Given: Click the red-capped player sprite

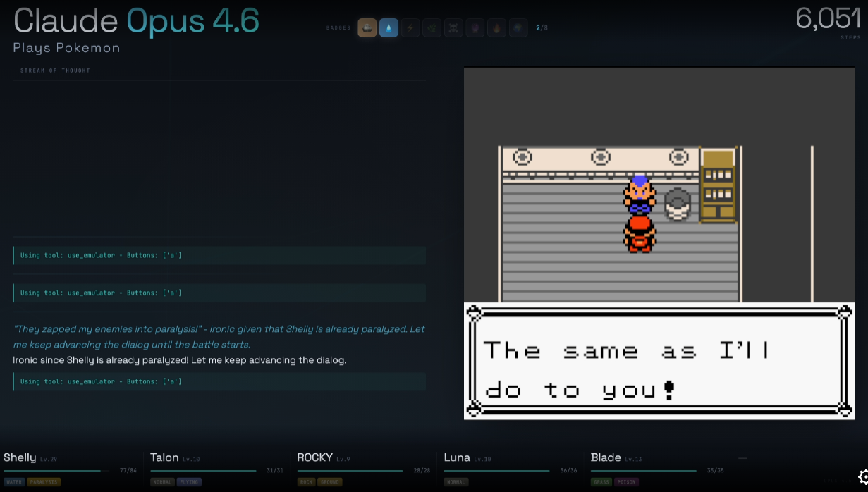Looking at the screenshot, I should (x=640, y=235).
